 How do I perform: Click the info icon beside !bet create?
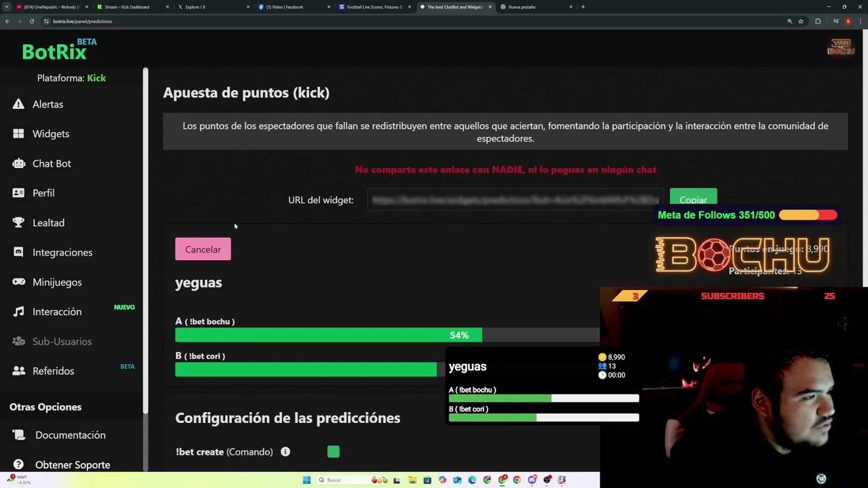(285, 451)
